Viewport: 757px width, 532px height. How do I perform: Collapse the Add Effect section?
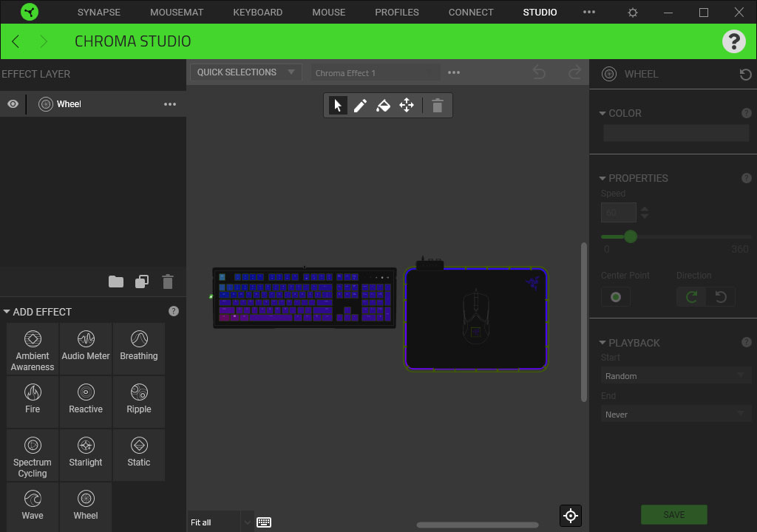(x=7, y=312)
